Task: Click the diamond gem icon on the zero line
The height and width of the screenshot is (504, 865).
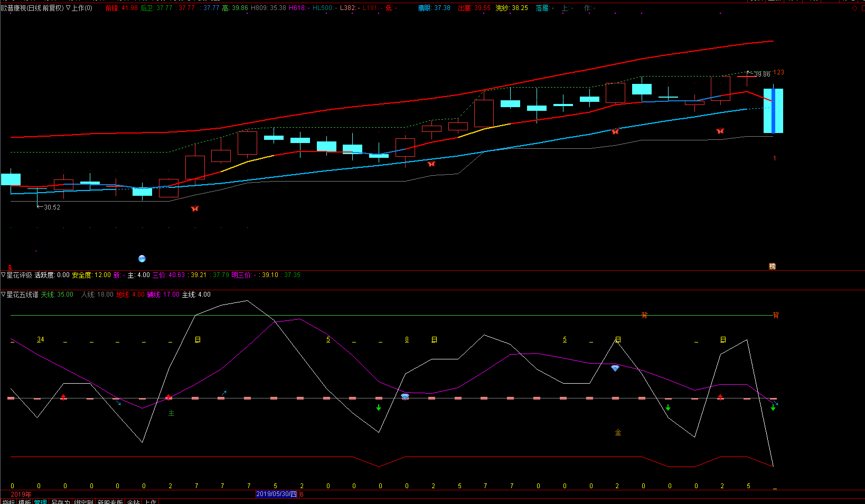Action: pyautogui.click(x=405, y=396)
